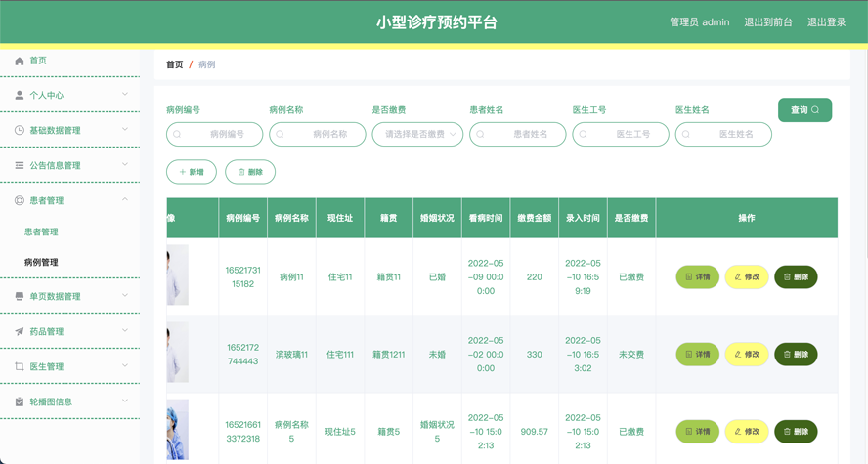Click 退出登录 in the header
Image resolution: width=868 pixels, height=464 pixels.
[827, 22]
